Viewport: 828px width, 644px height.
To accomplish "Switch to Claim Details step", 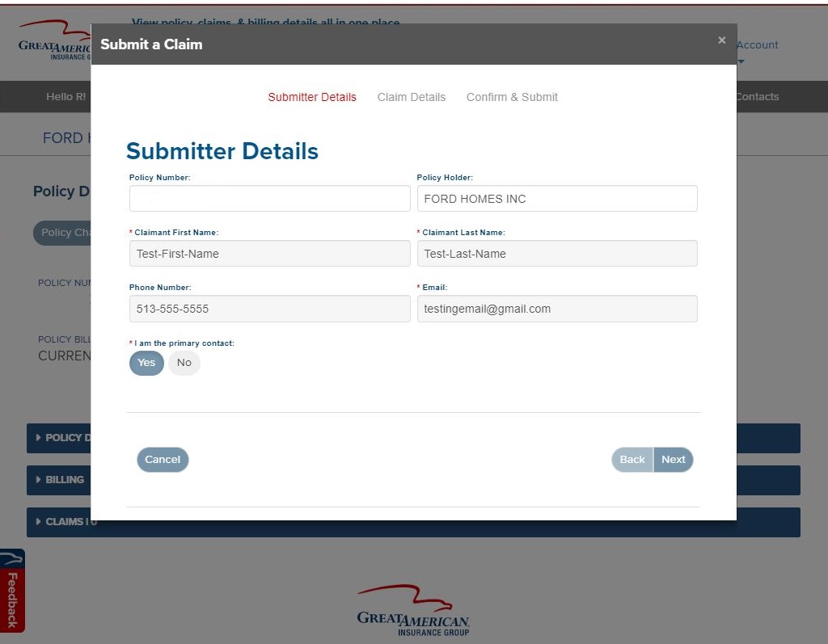I will click(x=411, y=97).
